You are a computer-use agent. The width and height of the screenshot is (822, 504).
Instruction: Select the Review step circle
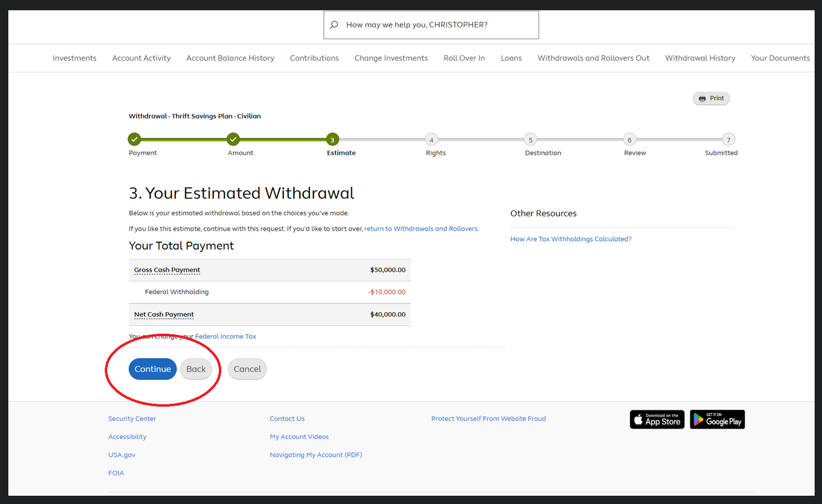pos(629,139)
